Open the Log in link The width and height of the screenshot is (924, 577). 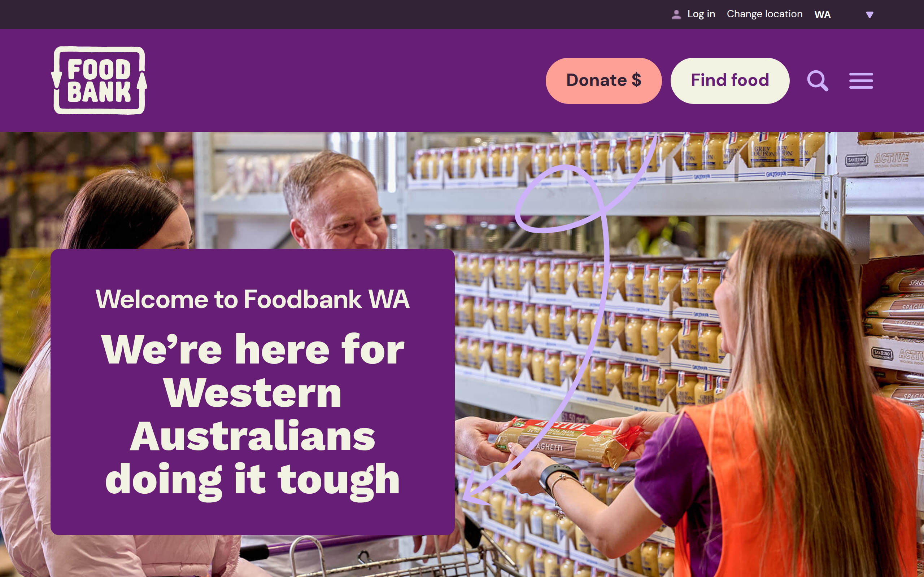pyautogui.click(x=701, y=14)
